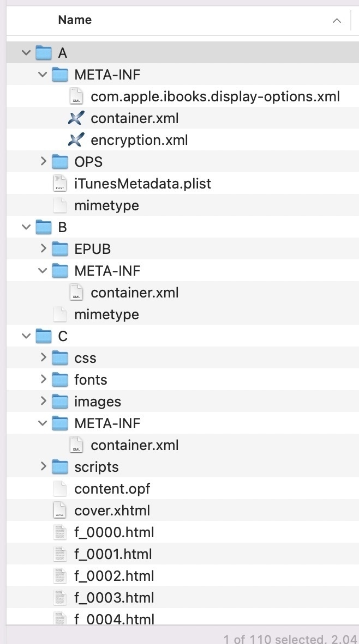Click the Xcode-style icon beside encryption.xml
Viewport: 359px width, 644px height.
[x=76, y=140]
